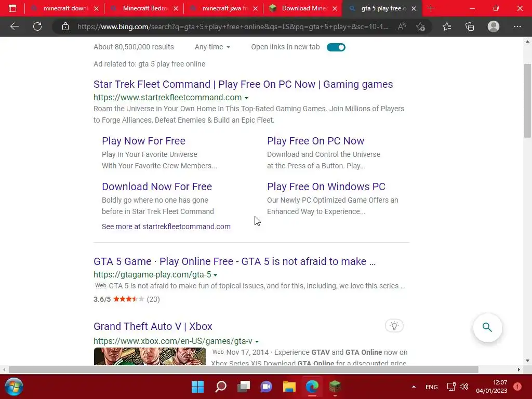Screen dimensions: 532x399
Task: Click Play Free On PC Now link
Action: 315,141
